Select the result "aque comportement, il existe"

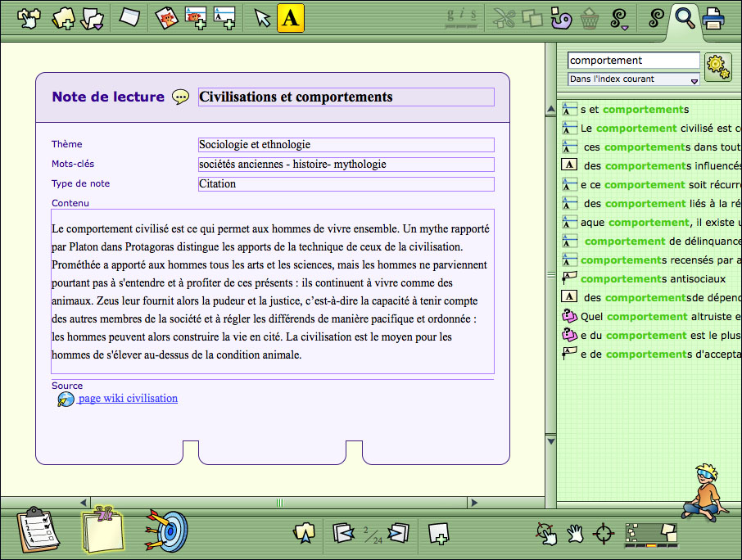tap(652, 223)
